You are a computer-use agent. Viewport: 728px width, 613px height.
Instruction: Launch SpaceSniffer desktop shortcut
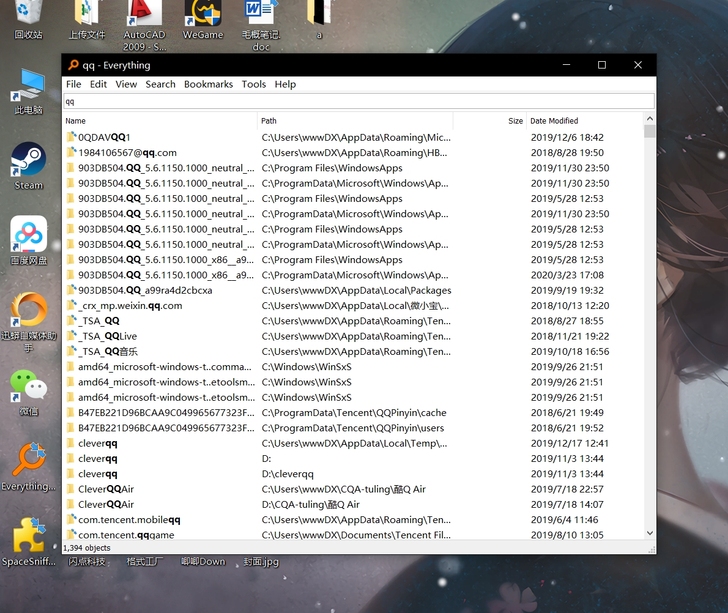tap(28, 541)
